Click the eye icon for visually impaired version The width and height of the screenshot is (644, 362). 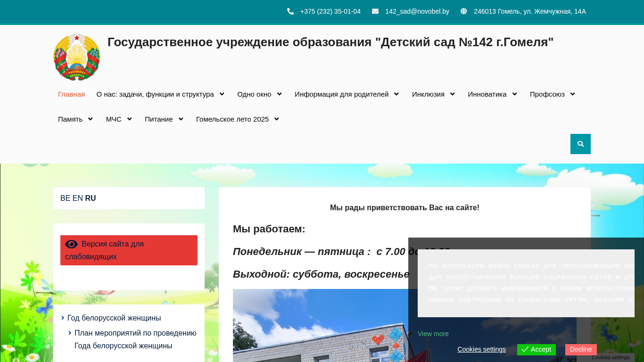[x=71, y=244]
